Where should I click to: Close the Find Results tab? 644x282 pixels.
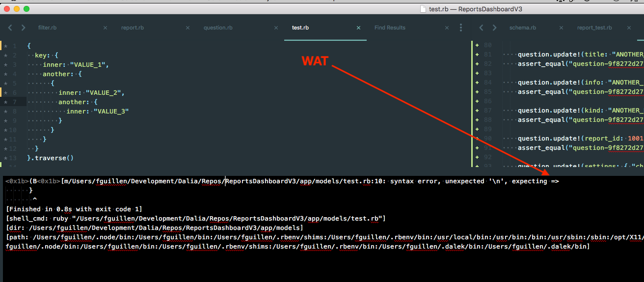(447, 28)
